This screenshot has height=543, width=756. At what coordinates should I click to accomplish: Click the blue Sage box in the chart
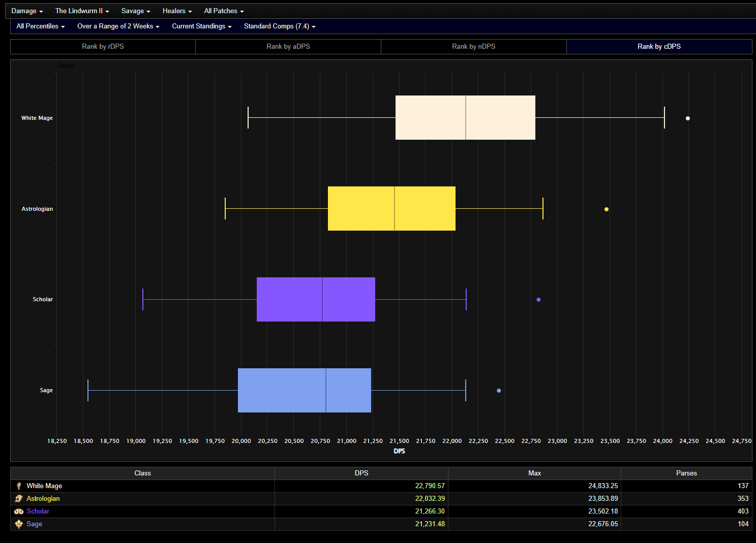[x=305, y=391]
